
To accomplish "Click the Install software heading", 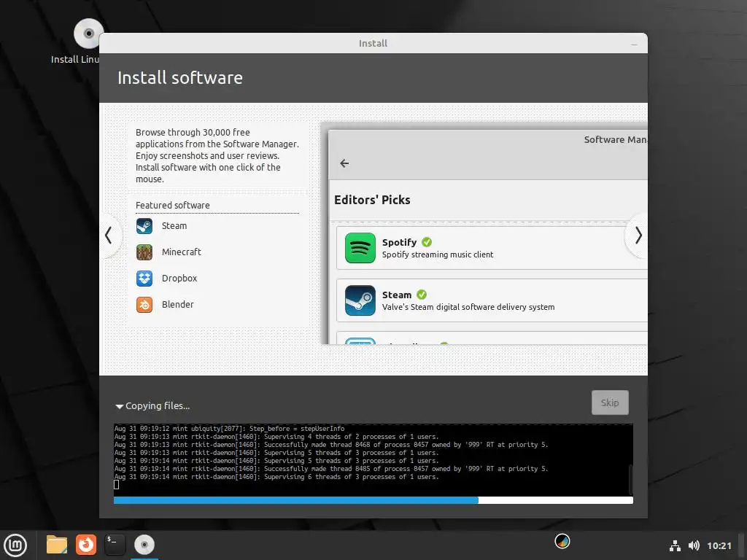I will pyautogui.click(x=180, y=77).
